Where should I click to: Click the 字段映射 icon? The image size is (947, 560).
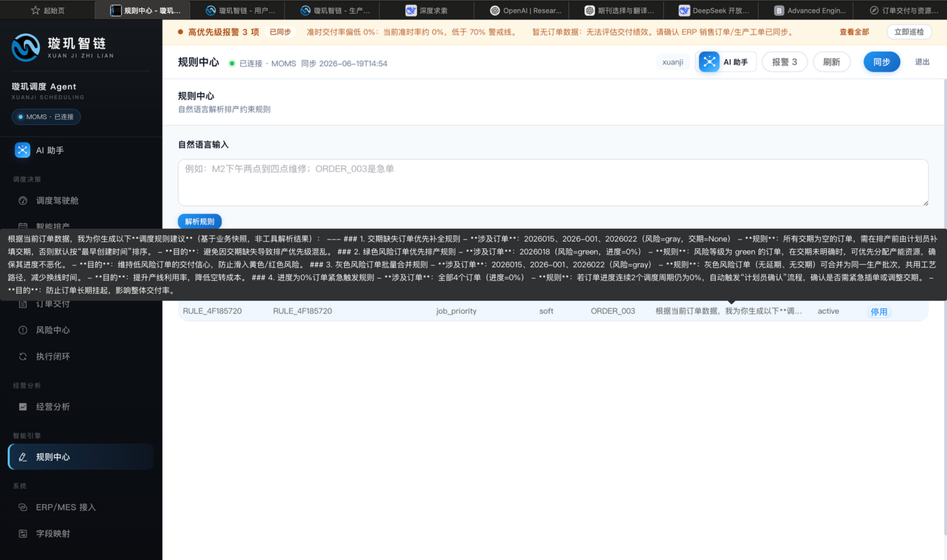click(23, 534)
